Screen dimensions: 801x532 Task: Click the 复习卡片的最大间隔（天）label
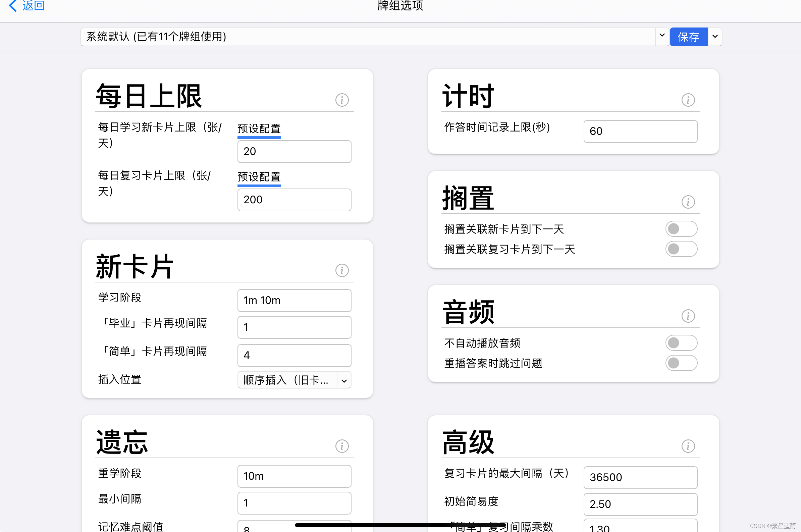click(507, 473)
